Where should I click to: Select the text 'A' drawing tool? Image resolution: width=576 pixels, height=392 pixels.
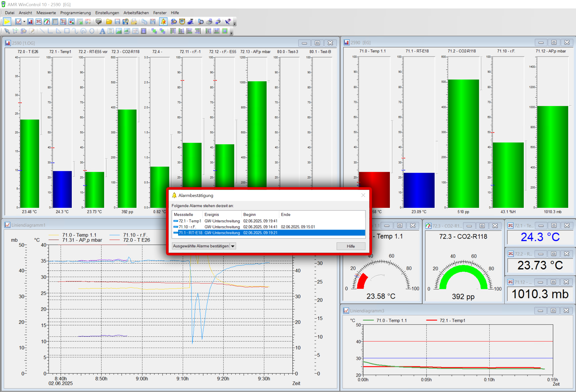(102, 31)
